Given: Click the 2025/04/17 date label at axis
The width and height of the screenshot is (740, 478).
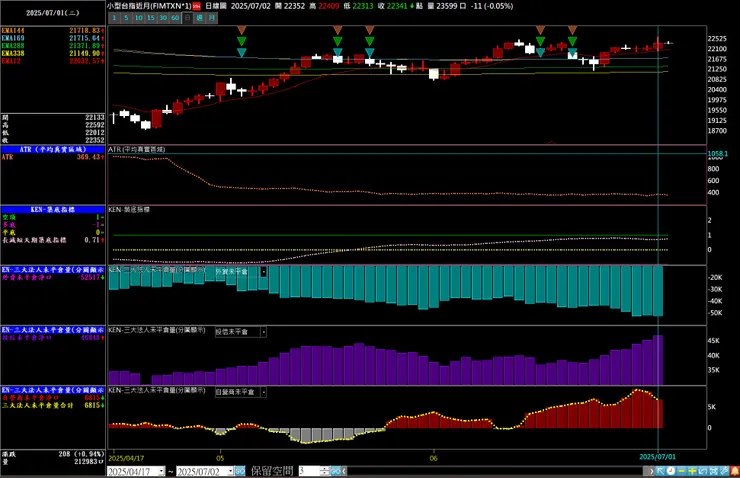Looking at the screenshot, I should pos(126,458).
